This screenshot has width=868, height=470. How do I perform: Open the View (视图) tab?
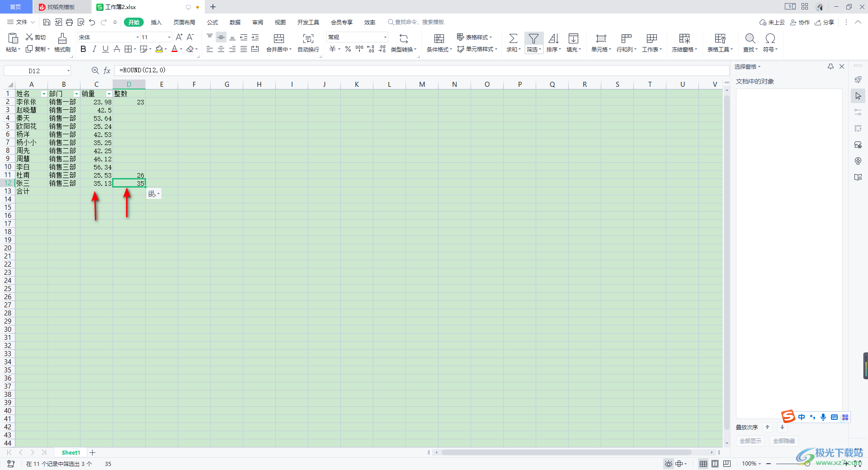pos(280,22)
